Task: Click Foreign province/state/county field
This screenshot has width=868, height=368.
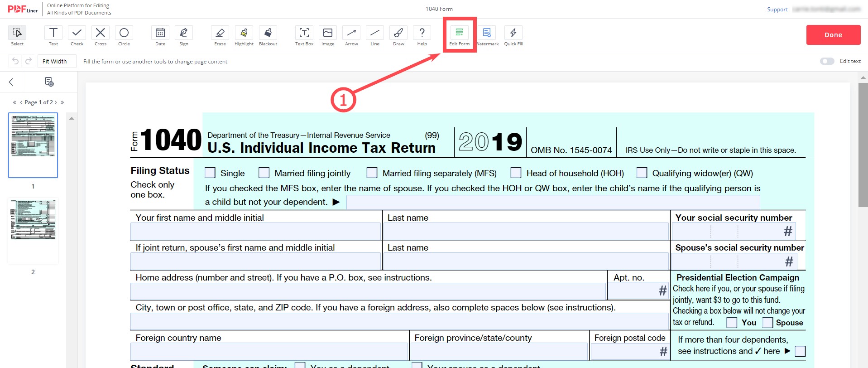Action: (x=499, y=351)
